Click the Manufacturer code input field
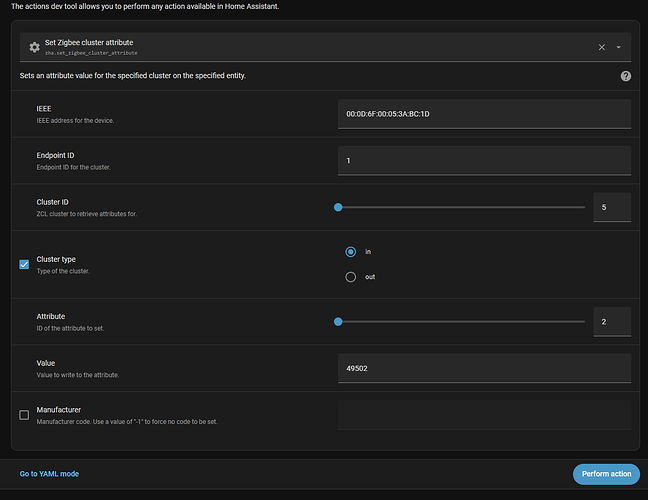This screenshot has width=648, height=500. 484,414
